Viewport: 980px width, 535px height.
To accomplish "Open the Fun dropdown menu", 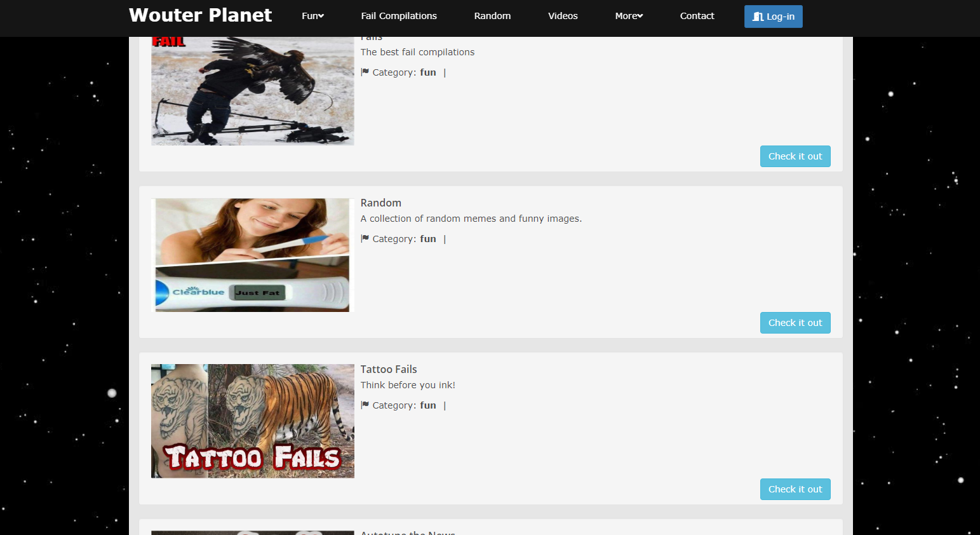I will click(x=312, y=16).
